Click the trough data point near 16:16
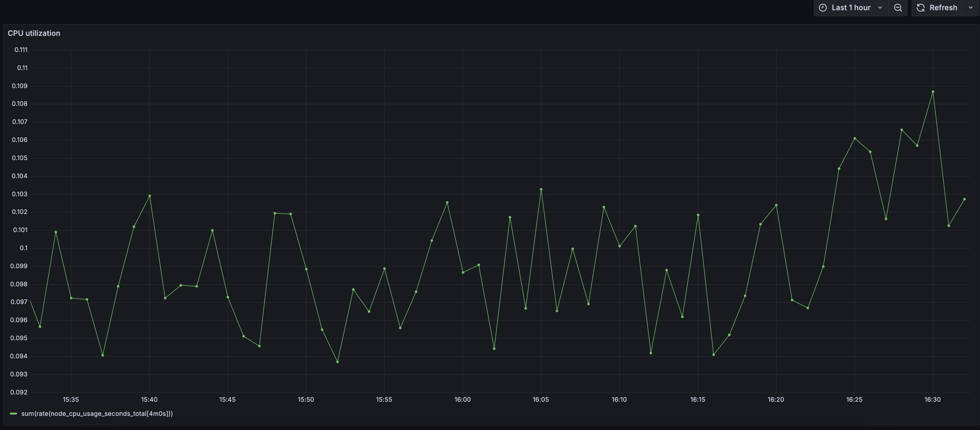This screenshot has height=430, width=980. (x=714, y=354)
